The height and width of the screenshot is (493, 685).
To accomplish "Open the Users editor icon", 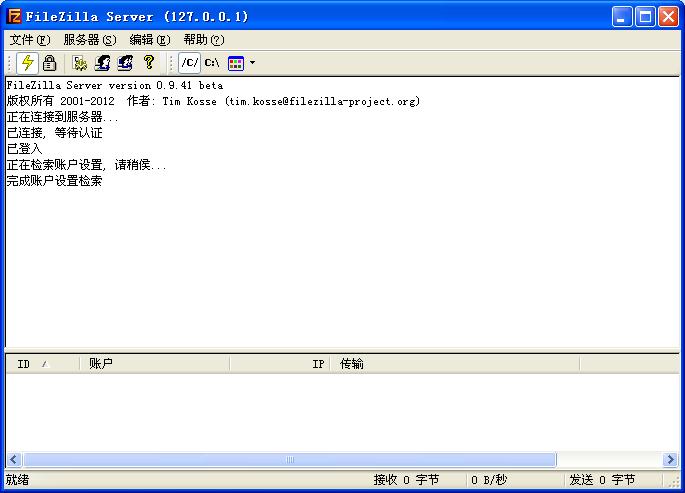I will click(103, 63).
